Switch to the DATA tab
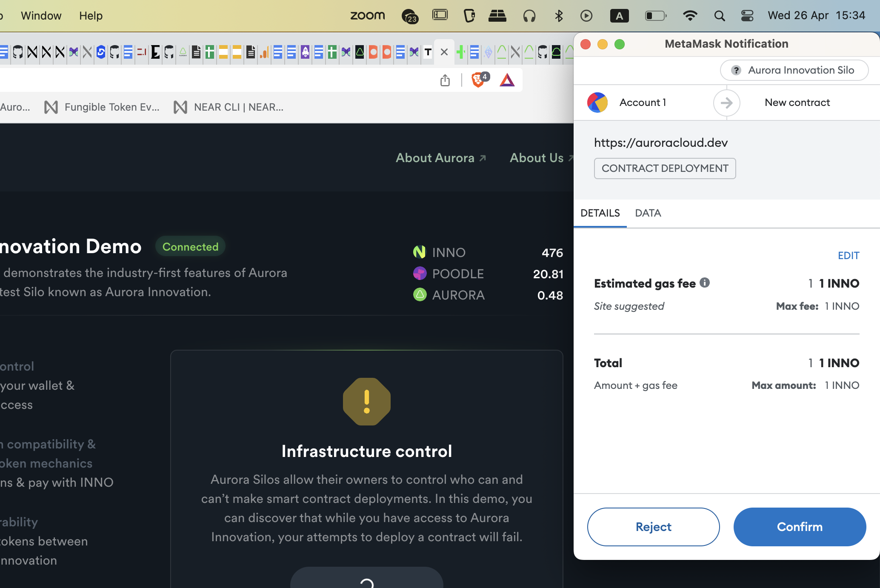This screenshot has width=880, height=588. click(x=648, y=213)
